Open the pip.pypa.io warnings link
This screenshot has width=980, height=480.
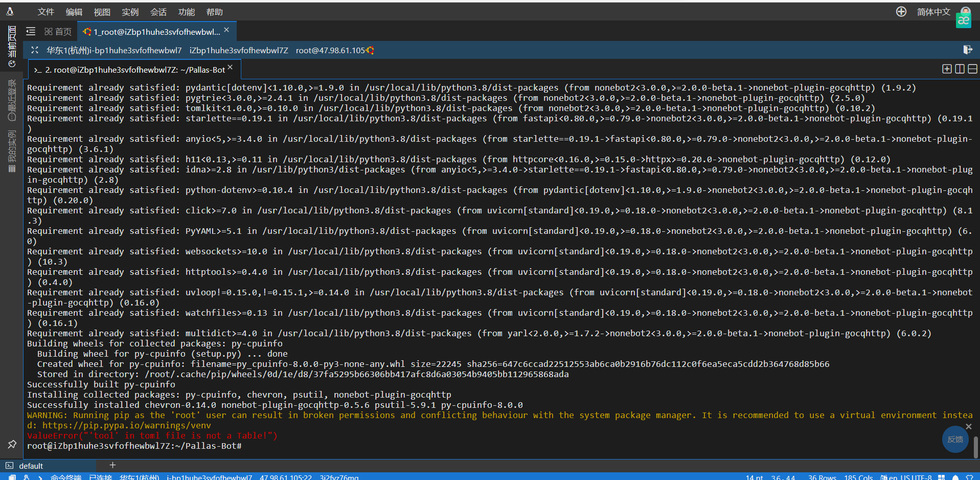(x=125, y=425)
